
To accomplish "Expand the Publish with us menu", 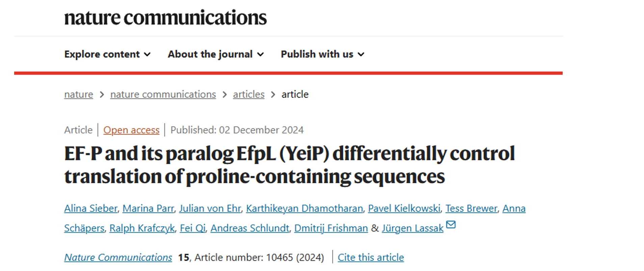I will [323, 54].
